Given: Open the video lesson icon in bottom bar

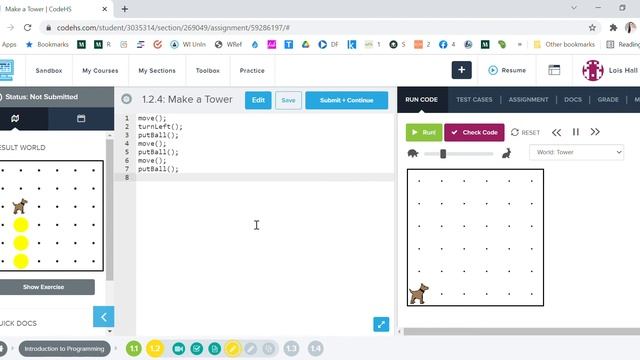Looking at the screenshot, I should point(178,349).
